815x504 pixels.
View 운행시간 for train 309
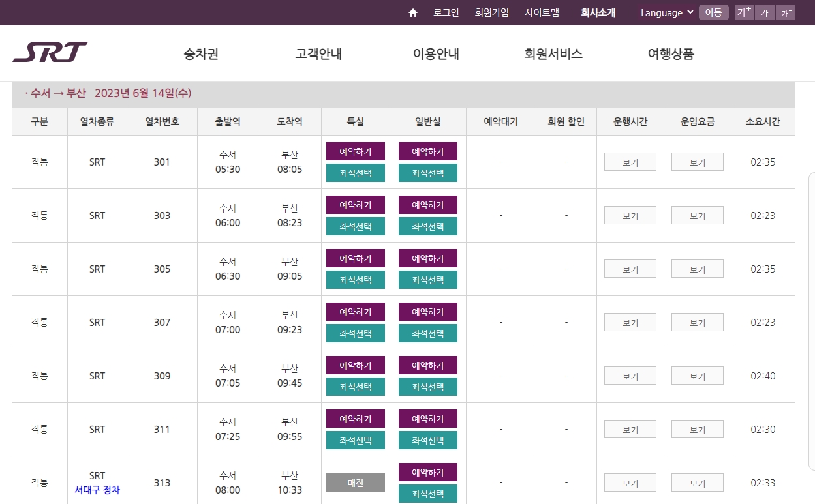pyautogui.click(x=630, y=376)
